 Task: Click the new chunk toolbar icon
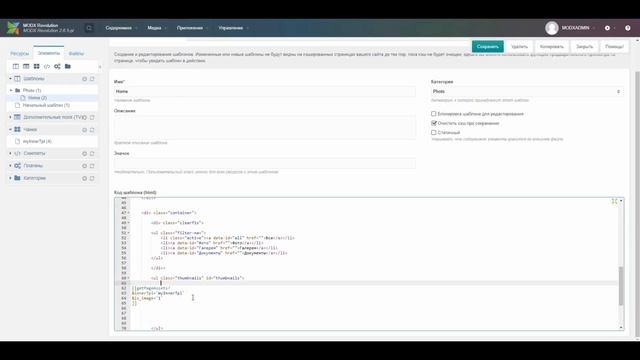[36, 66]
